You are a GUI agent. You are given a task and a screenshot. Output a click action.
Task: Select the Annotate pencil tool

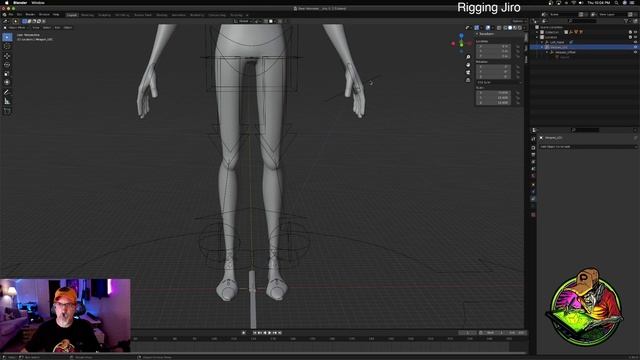tap(7, 92)
